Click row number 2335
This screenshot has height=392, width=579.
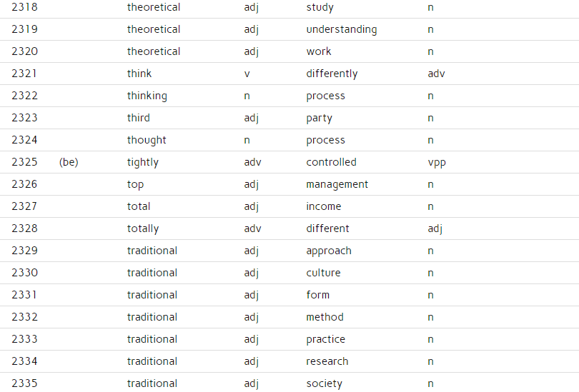pos(24,383)
